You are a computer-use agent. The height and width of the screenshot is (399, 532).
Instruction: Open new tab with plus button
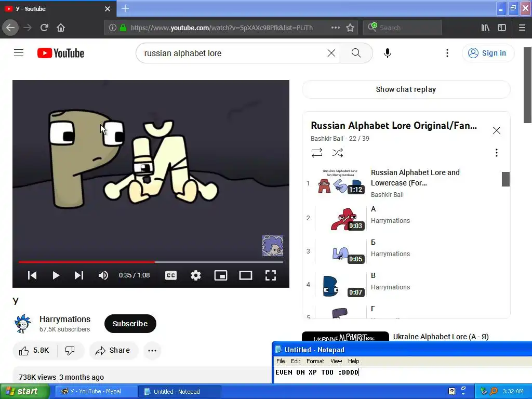(x=125, y=8)
